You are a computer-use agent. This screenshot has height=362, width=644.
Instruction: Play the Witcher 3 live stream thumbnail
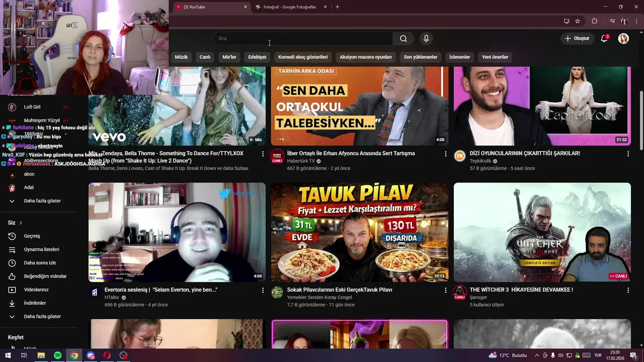click(542, 232)
